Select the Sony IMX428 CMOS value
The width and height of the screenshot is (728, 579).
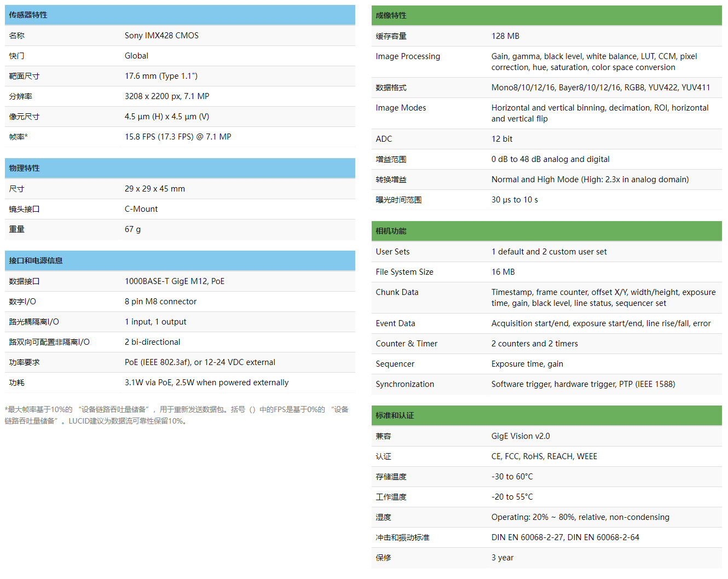(x=161, y=36)
